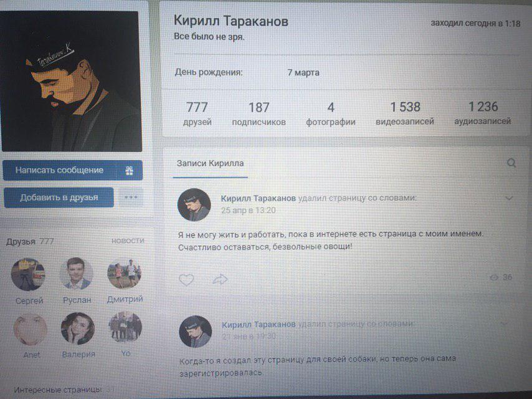Open the 187 подписчиков counter
Viewport: 532px width, 399px height.
click(x=259, y=114)
